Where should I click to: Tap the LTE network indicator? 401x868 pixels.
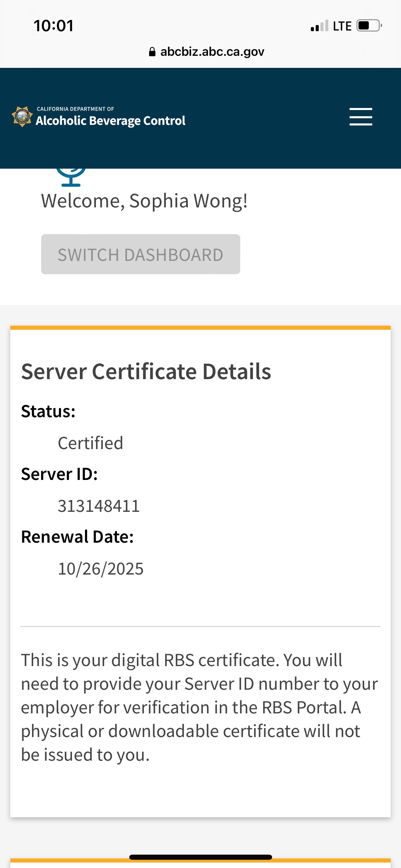pyautogui.click(x=342, y=26)
